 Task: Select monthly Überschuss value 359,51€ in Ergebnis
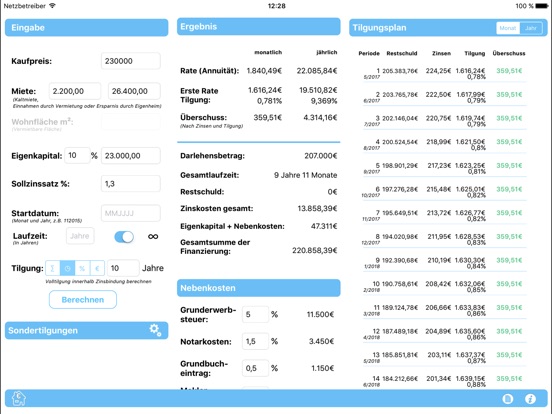coord(268,118)
